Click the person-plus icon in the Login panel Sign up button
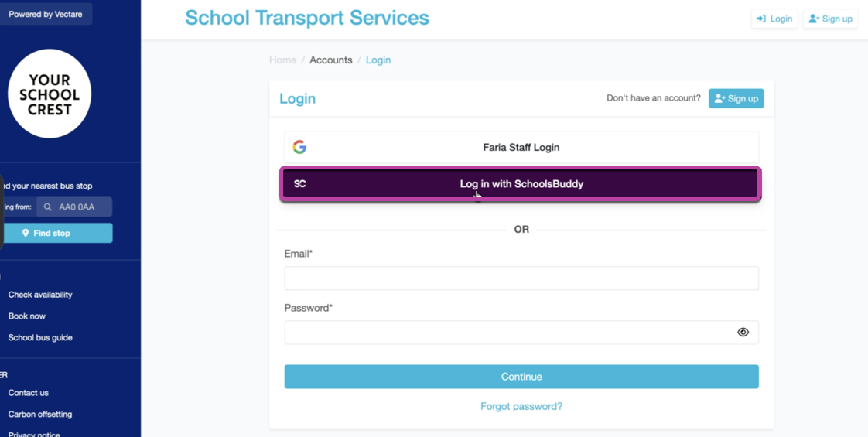Screen dimensions: 868x437 point(719,98)
